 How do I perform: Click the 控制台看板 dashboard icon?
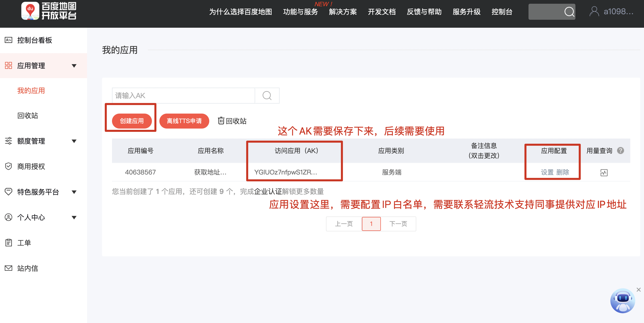point(8,40)
